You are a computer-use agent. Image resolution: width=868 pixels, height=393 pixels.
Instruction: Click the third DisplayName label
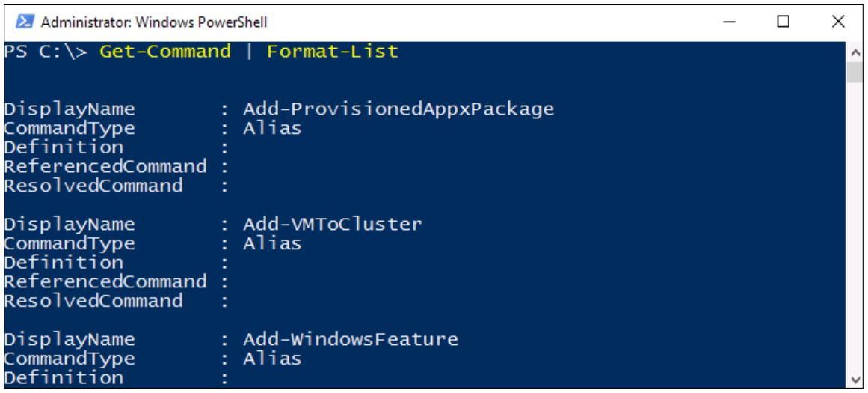(70, 338)
